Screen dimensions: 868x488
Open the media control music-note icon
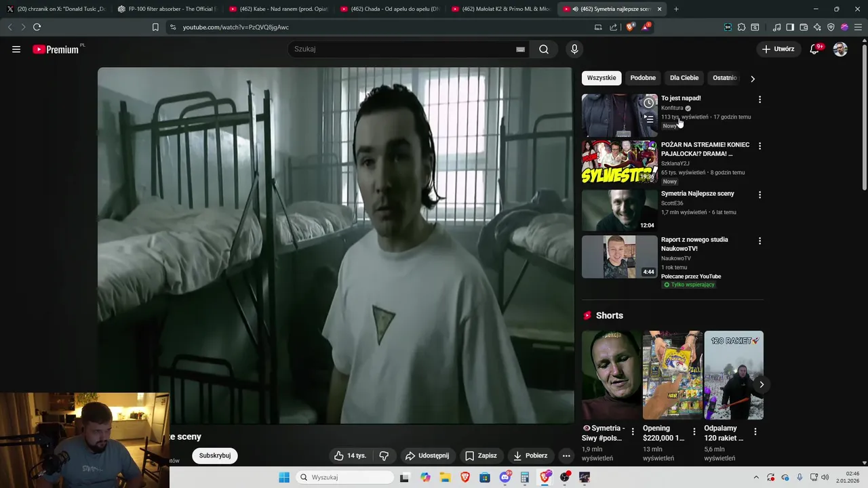point(776,27)
